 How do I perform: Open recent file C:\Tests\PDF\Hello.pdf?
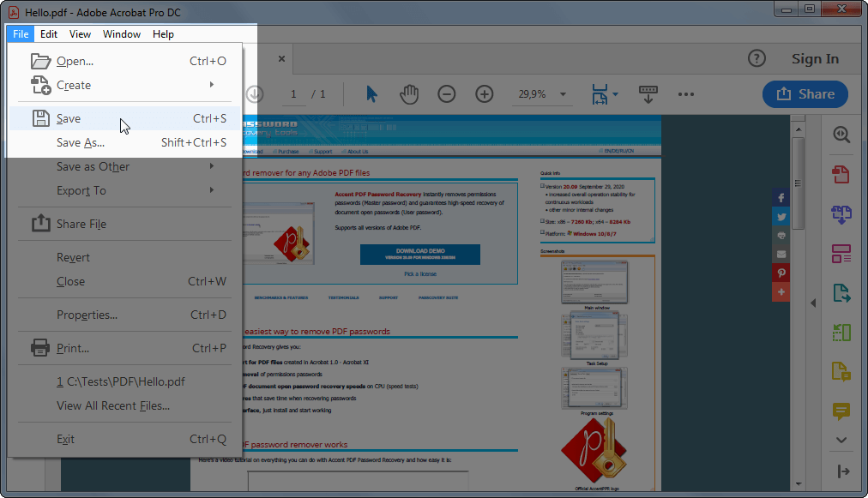(125, 381)
